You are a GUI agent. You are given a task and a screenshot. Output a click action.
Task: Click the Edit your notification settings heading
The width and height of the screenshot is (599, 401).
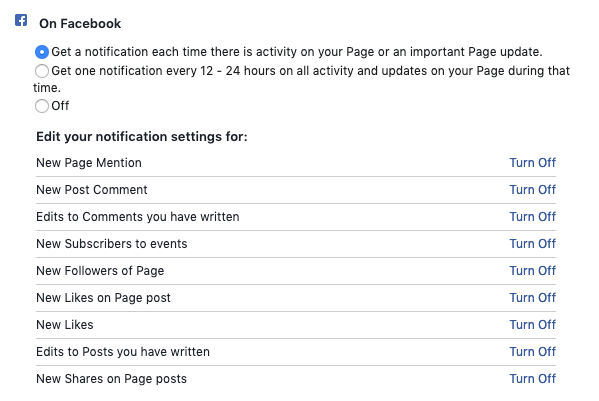pos(142,137)
